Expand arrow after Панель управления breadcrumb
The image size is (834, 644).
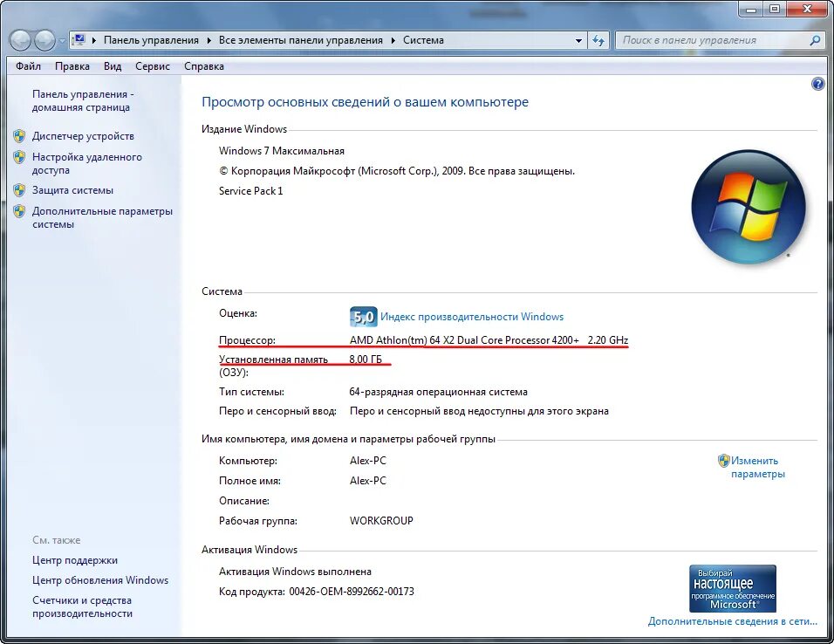pos(208,40)
